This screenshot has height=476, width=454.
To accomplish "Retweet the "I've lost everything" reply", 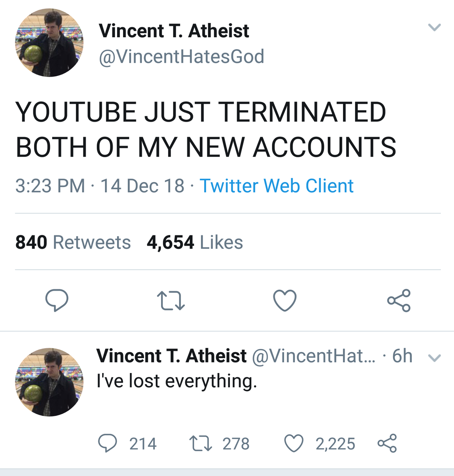I will (201, 443).
